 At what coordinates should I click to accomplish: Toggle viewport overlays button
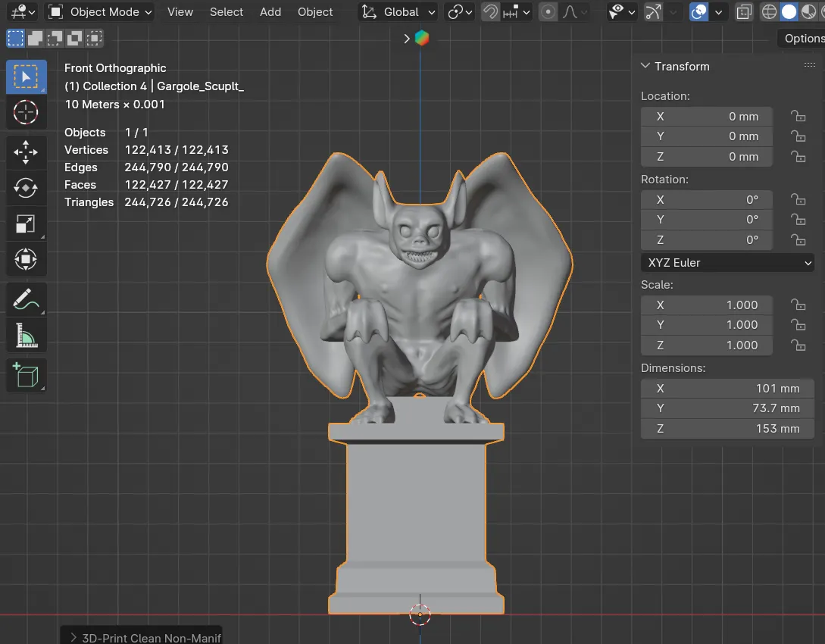pyautogui.click(x=698, y=12)
